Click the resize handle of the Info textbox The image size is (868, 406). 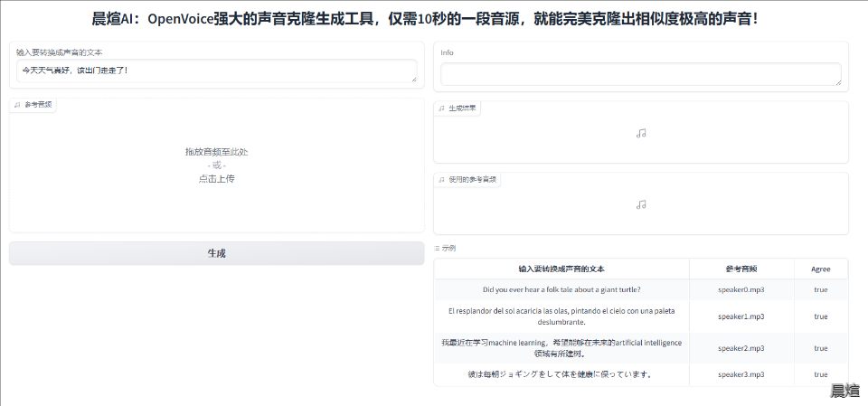[x=837, y=82]
